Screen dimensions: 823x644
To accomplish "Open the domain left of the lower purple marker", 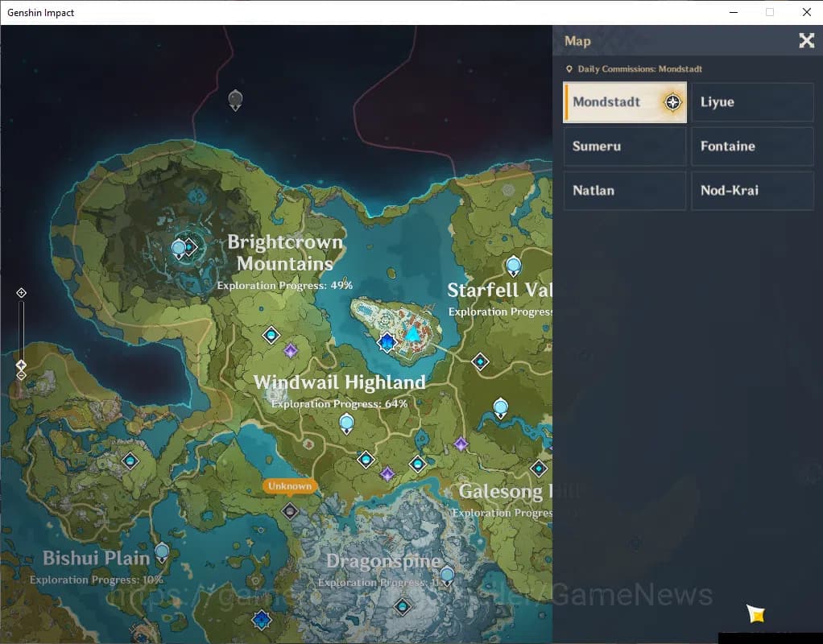I will click(x=366, y=459).
